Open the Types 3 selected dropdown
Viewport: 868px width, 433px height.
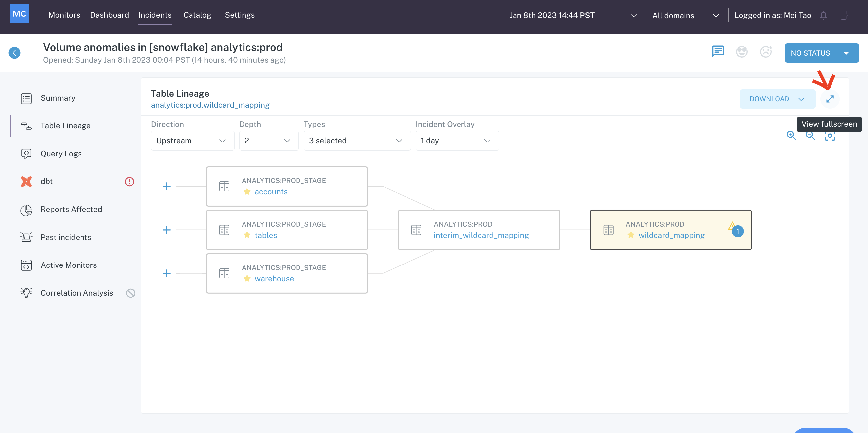click(x=357, y=141)
